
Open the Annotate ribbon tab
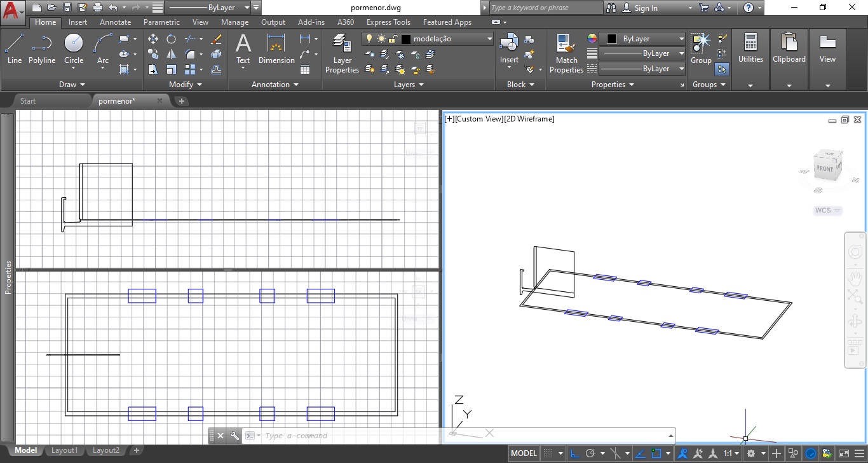(x=115, y=22)
